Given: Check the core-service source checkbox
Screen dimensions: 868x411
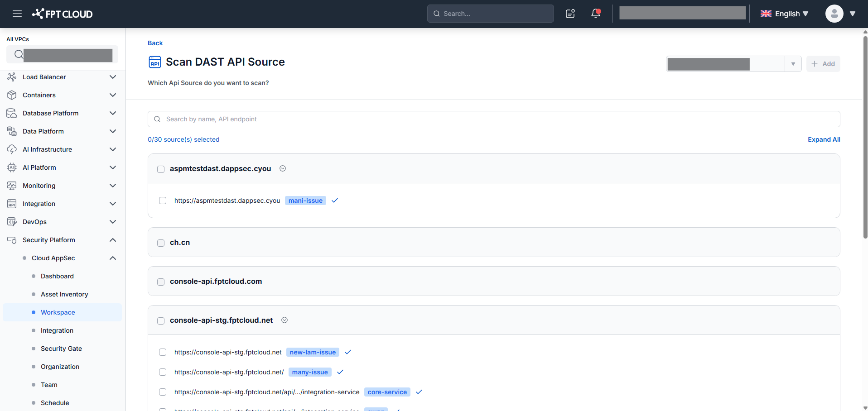Looking at the screenshot, I should click(163, 392).
